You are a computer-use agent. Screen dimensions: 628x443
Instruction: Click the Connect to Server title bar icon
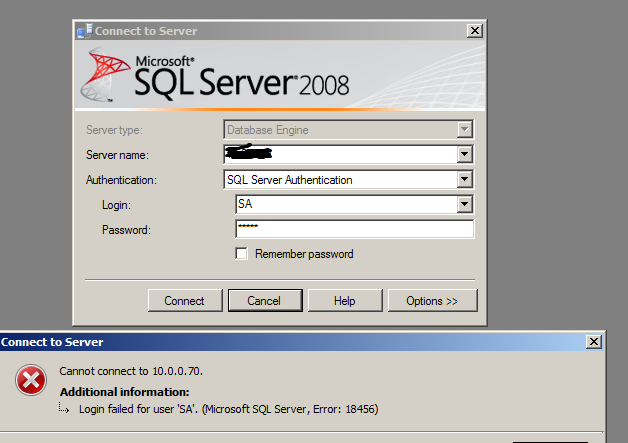point(85,31)
